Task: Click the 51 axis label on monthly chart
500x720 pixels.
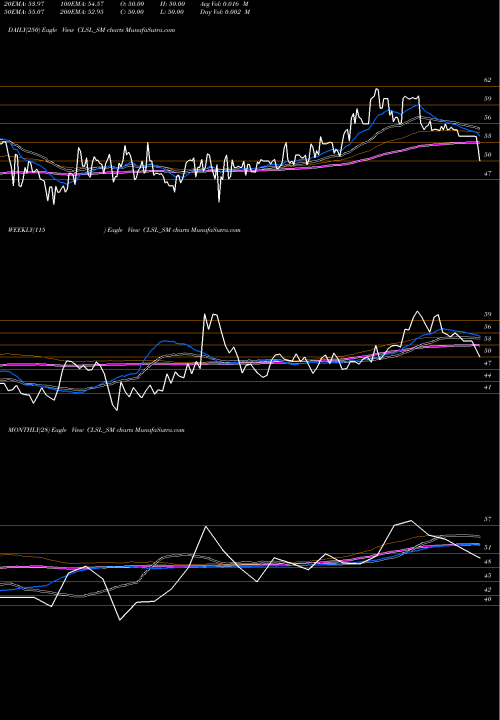Action: (x=487, y=548)
